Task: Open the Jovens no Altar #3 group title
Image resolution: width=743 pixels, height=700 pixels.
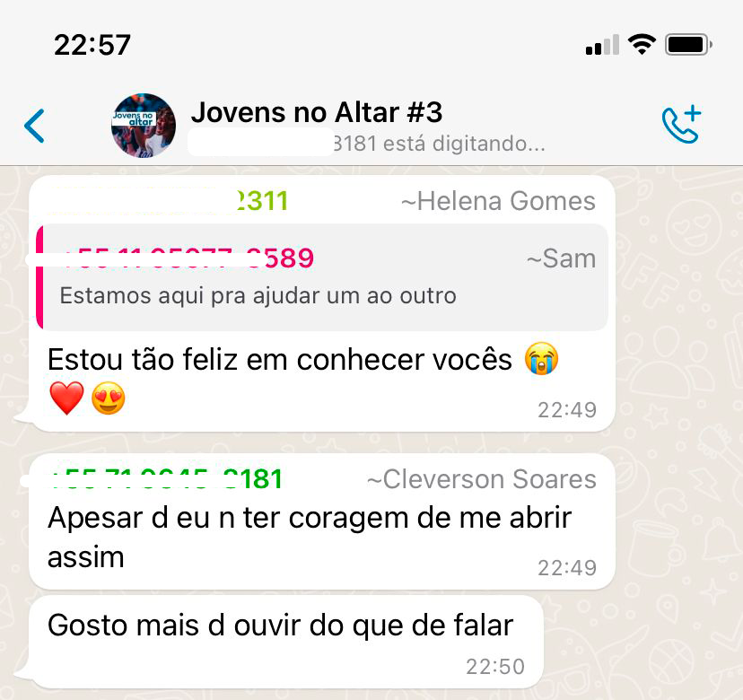Action: tap(317, 112)
